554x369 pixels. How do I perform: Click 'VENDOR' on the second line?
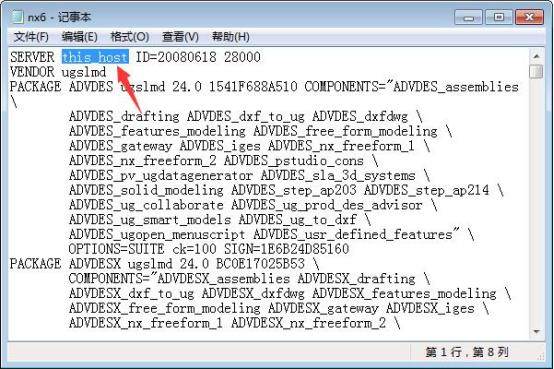coord(32,72)
